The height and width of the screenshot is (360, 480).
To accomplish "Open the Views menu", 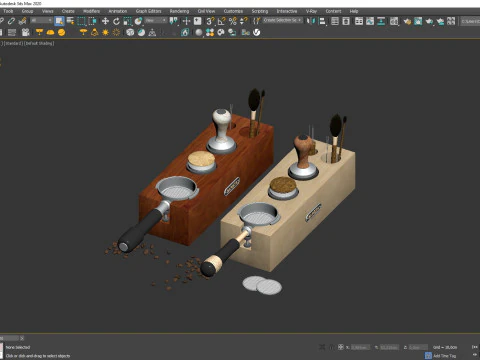I will 48,11.
